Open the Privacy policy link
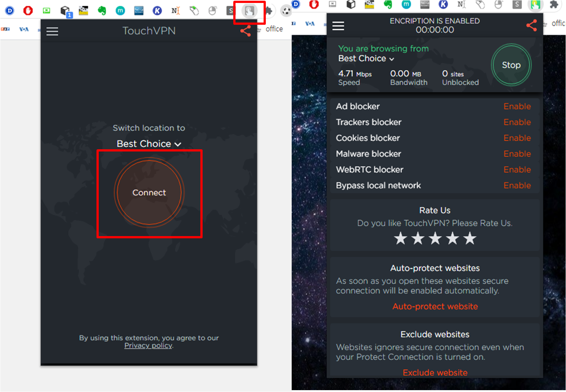Viewport: 566px width, 392px height. tap(148, 345)
